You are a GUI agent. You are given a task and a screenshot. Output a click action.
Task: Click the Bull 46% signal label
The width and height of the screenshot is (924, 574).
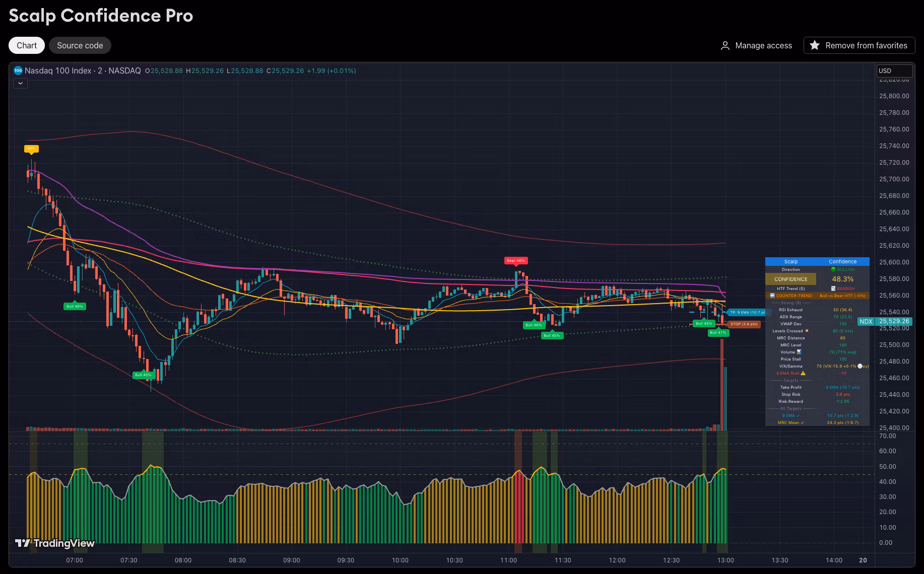click(x=534, y=325)
